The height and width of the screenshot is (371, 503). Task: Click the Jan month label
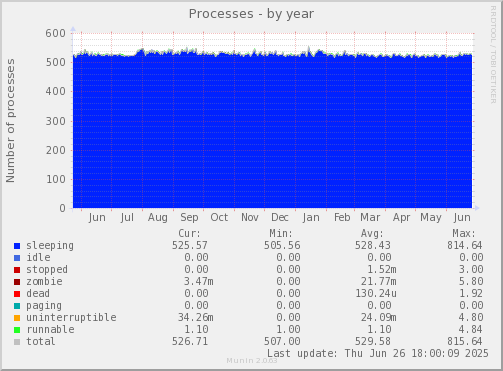[x=311, y=218]
